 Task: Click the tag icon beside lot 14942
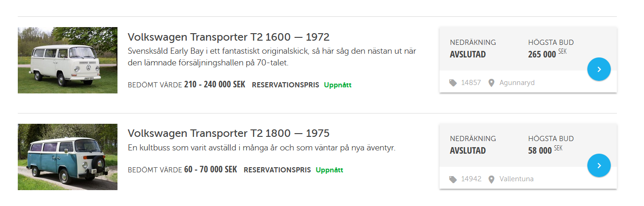point(453,179)
